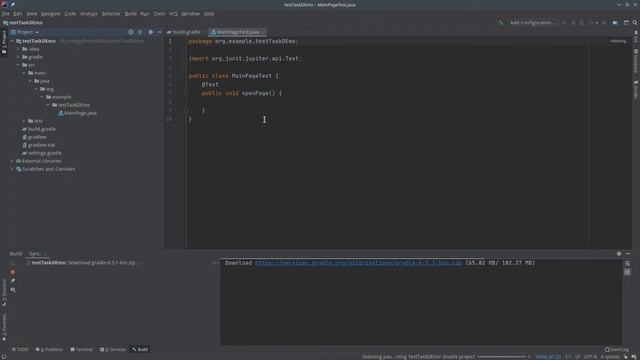Click the indexing progress bar in status bar

point(502,357)
